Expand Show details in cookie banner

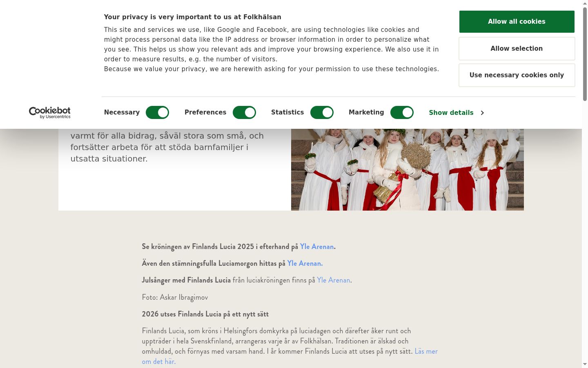coord(457,112)
